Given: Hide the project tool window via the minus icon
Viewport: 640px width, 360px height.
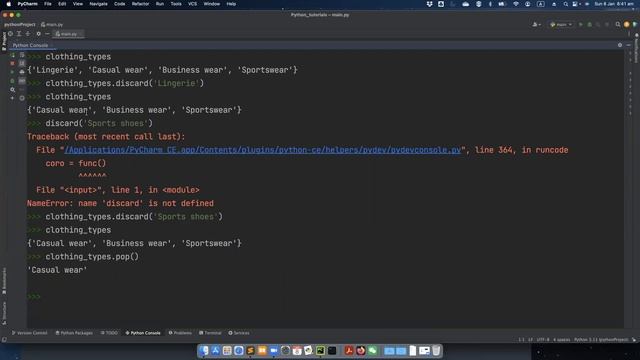Looking at the screenshot, I should click(47, 34).
